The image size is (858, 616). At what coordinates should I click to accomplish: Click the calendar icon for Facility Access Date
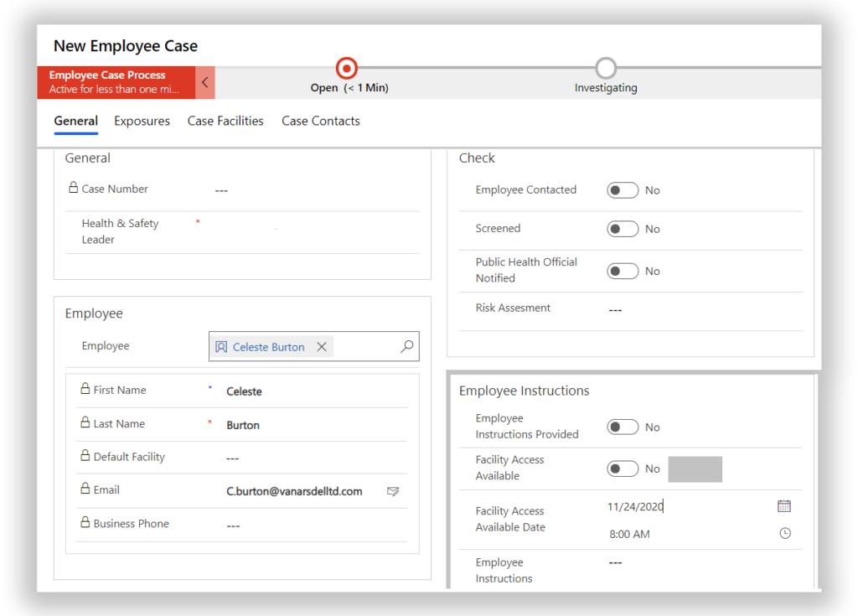click(783, 506)
